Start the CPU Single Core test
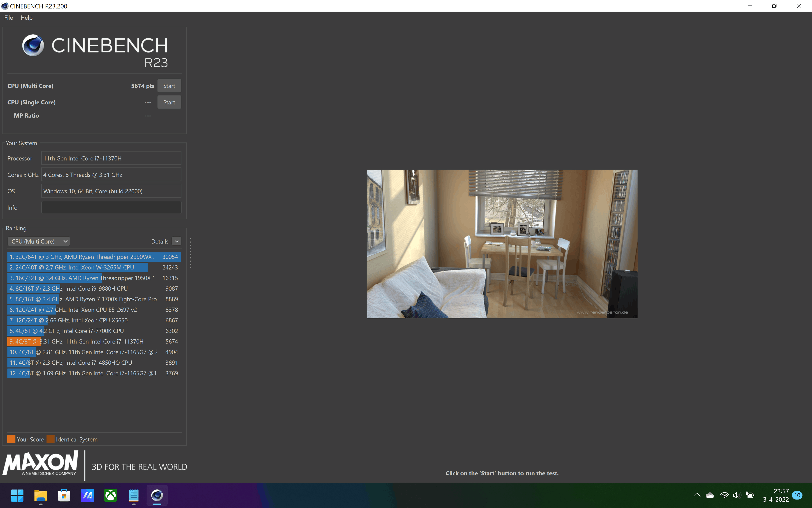This screenshot has height=508, width=812. (169, 103)
